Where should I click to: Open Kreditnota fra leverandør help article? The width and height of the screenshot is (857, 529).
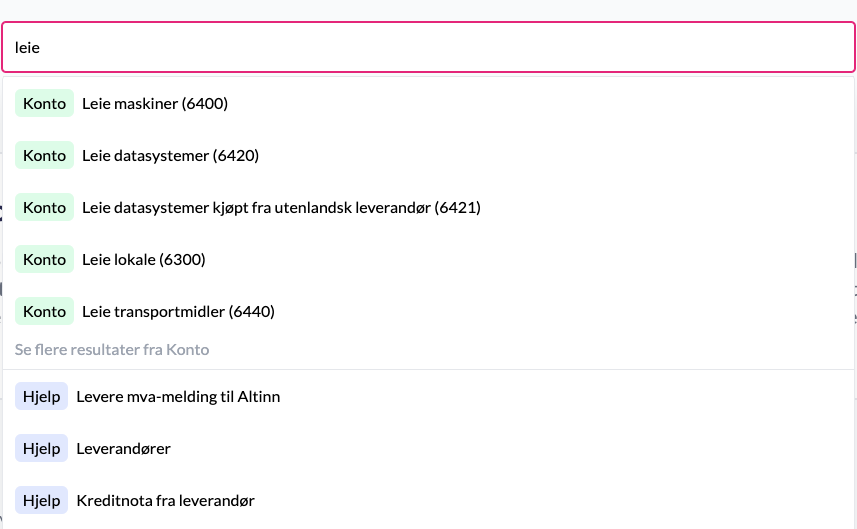pyautogui.click(x=165, y=501)
